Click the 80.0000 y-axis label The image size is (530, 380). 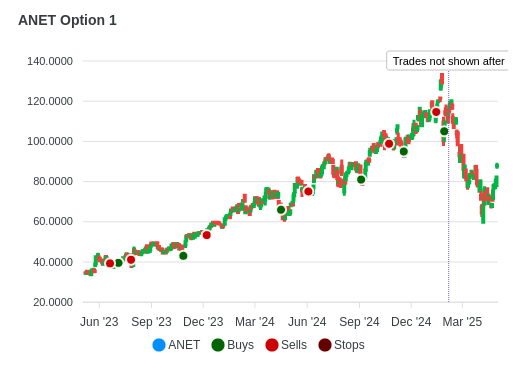53,181
